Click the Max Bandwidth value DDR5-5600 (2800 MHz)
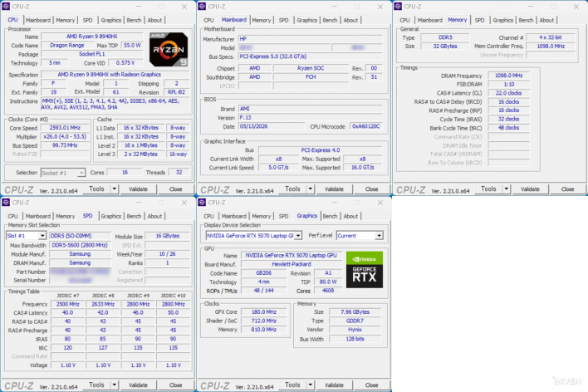This screenshot has width=588, height=392. [80, 245]
